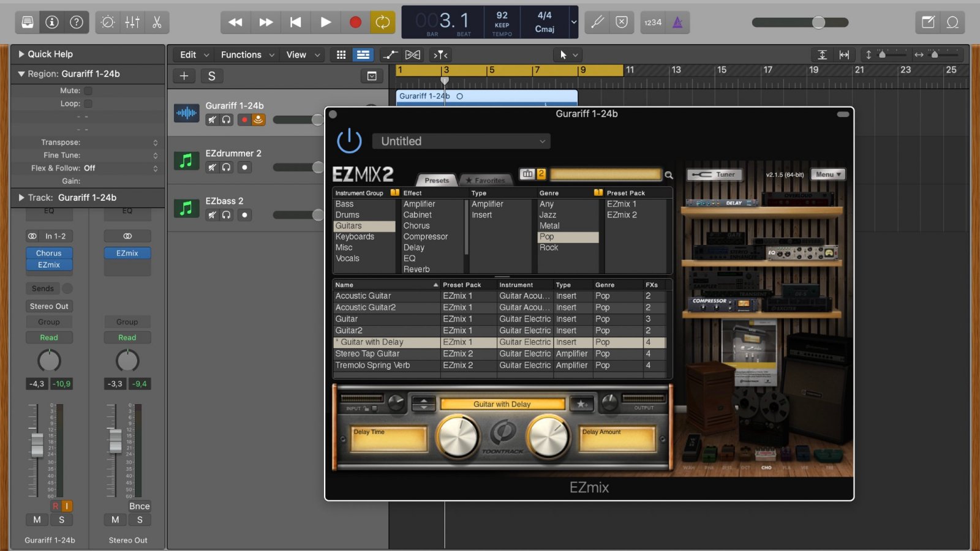Viewport: 980px width, 551px height.
Task: Open the Smart Controls knob icon
Action: pos(108,23)
